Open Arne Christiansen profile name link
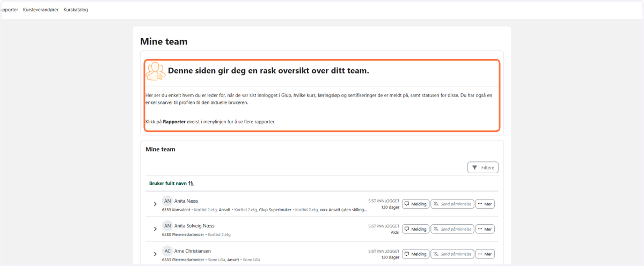 [193, 251]
